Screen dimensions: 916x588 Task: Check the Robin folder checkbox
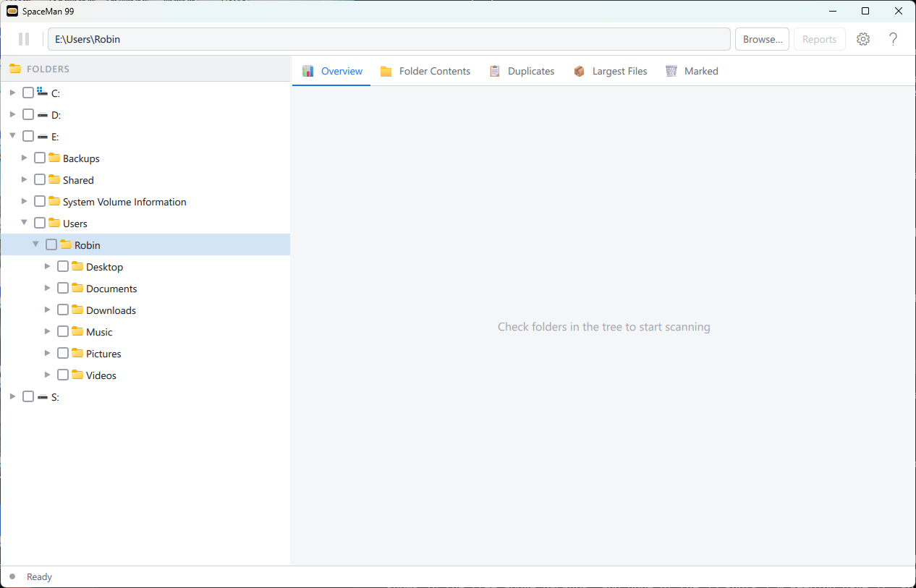(51, 244)
